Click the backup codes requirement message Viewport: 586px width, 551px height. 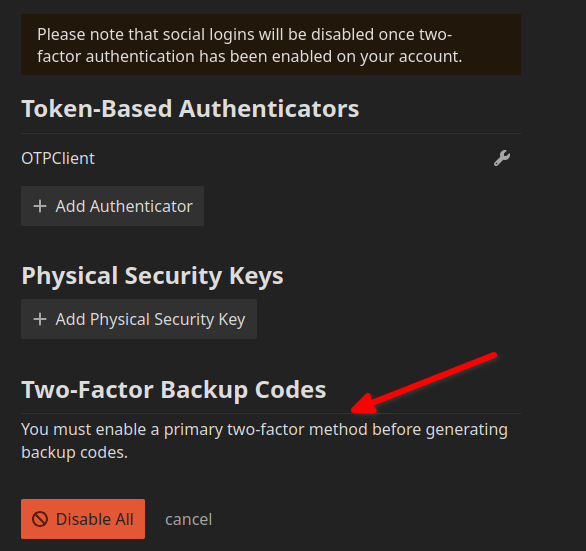coord(265,441)
